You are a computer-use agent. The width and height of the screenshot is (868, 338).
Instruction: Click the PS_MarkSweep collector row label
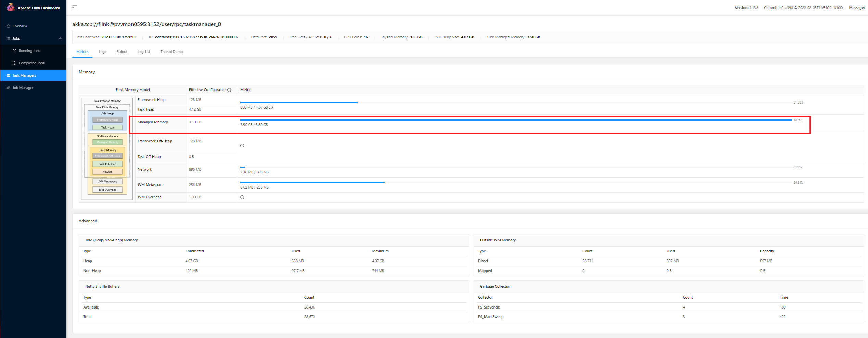(491, 317)
